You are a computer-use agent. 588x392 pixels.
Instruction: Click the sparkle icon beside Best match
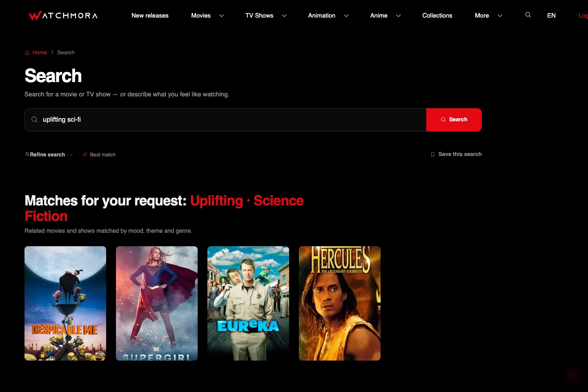[85, 155]
